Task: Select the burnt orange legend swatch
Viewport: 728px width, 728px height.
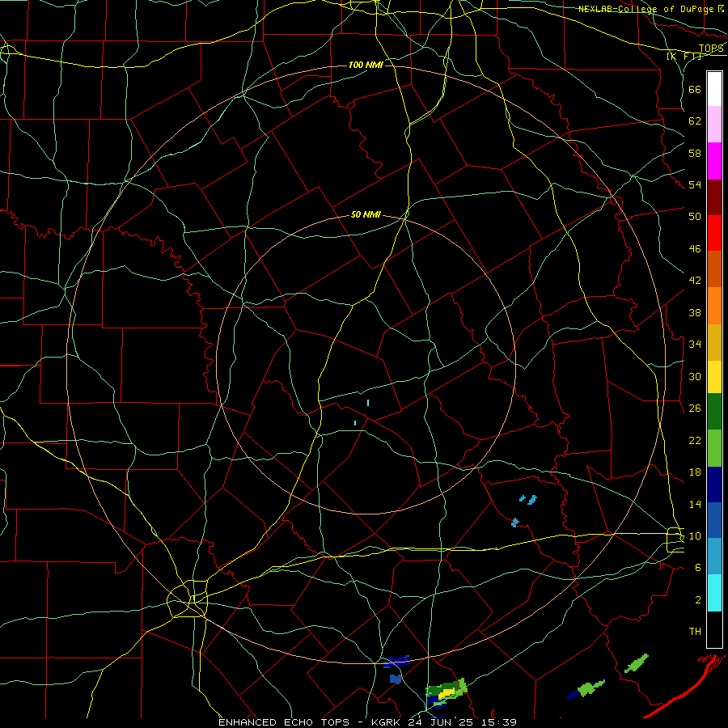Action: click(714, 269)
